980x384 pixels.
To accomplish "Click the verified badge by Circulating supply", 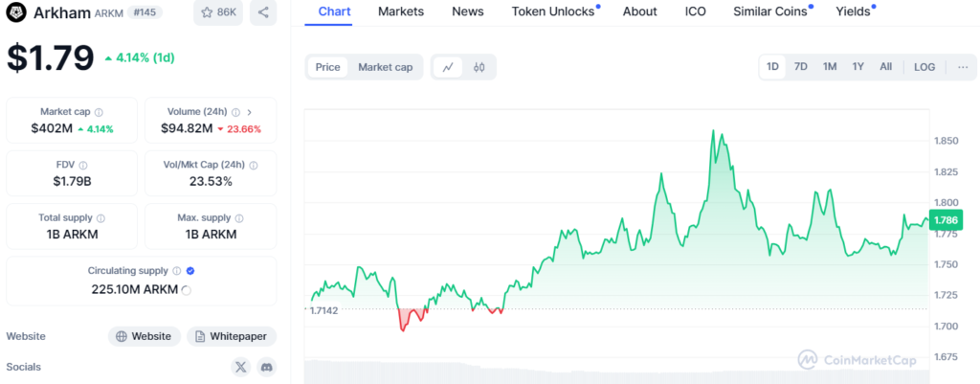I will point(190,271).
